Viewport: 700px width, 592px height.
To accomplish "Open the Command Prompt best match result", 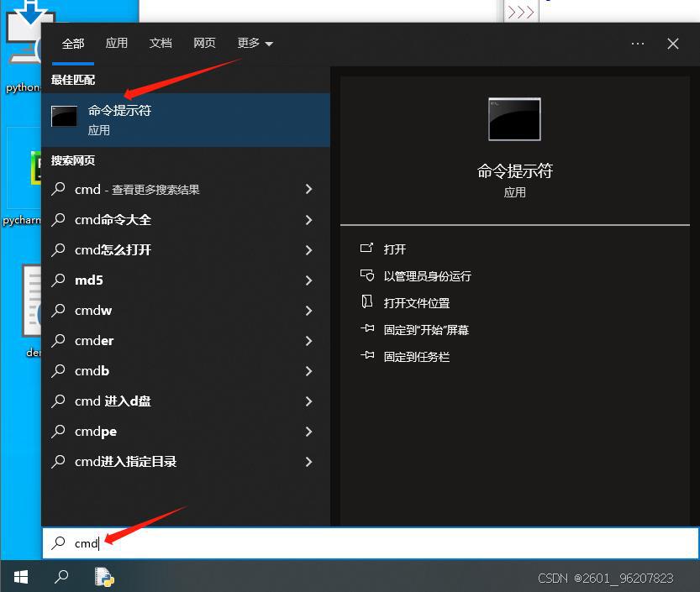I will tap(186, 119).
